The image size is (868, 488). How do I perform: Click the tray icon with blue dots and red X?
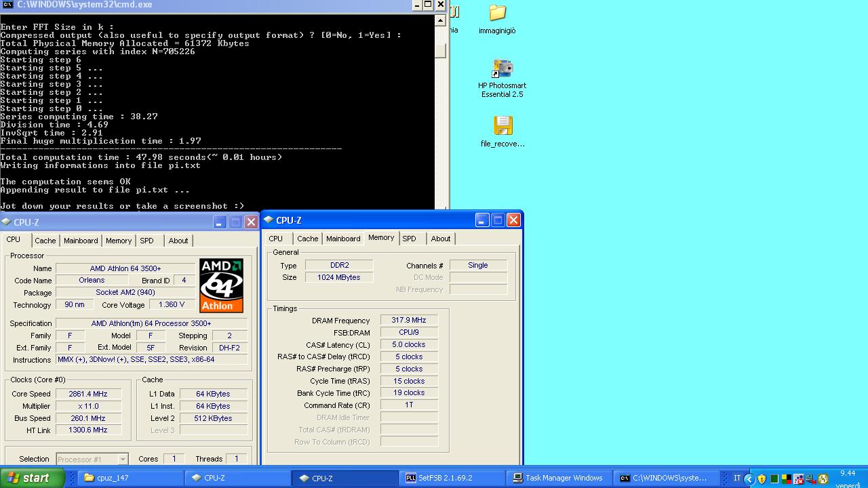click(799, 479)
